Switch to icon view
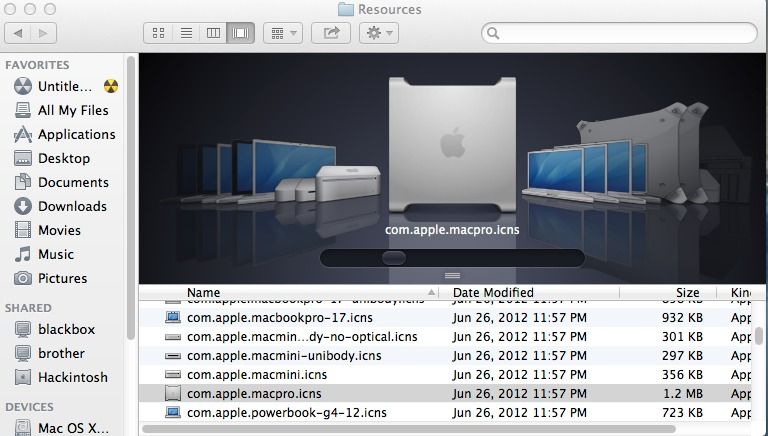The image size is (768, 436). click(158, 33)
